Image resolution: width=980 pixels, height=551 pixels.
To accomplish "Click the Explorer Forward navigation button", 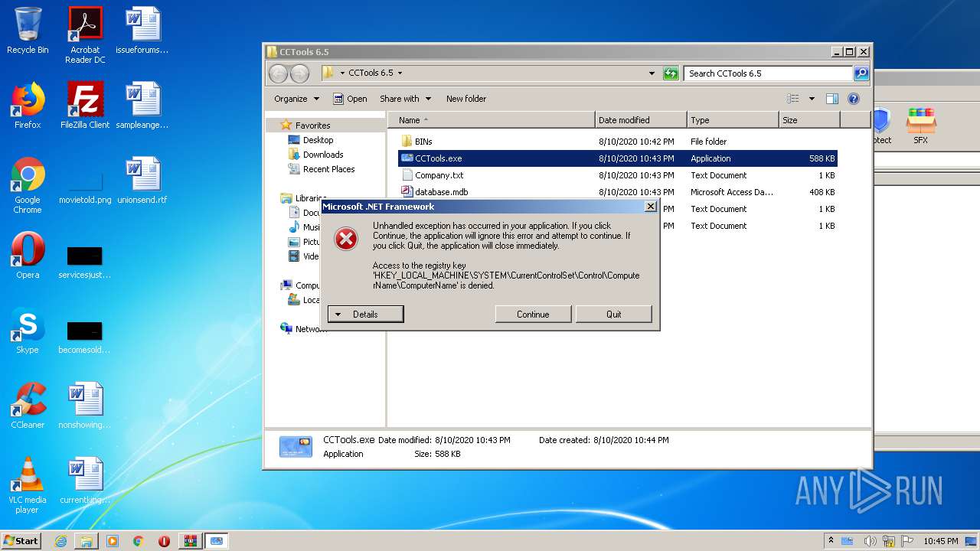I will pos(299,73).
